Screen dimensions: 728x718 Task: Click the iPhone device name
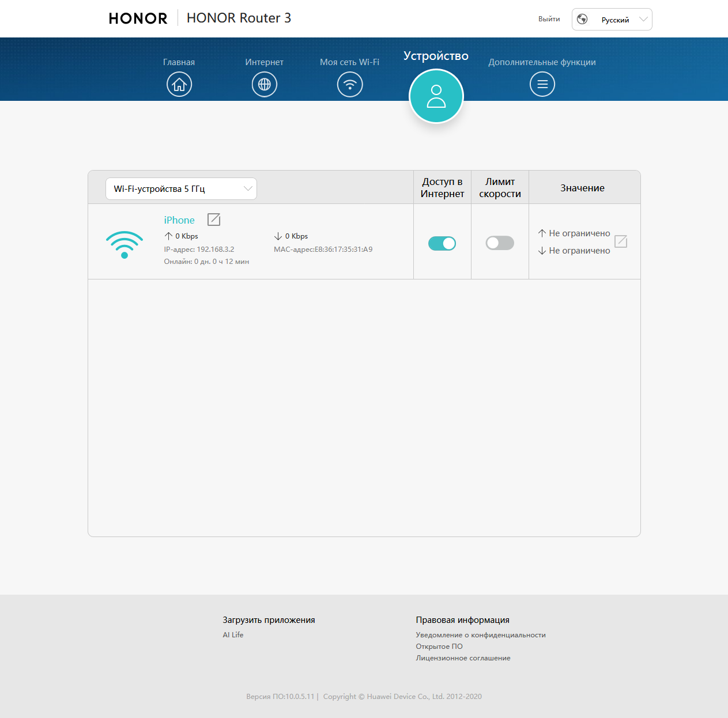179,220
